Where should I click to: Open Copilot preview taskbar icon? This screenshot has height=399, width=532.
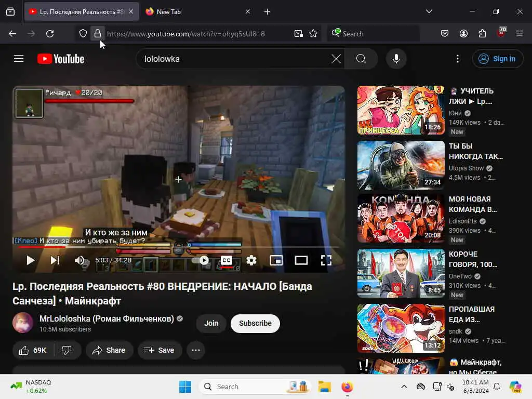pos(515,387)
